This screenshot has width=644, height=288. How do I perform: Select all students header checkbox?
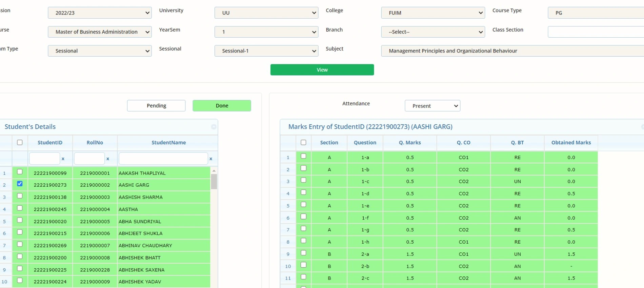tap(20, 142)
